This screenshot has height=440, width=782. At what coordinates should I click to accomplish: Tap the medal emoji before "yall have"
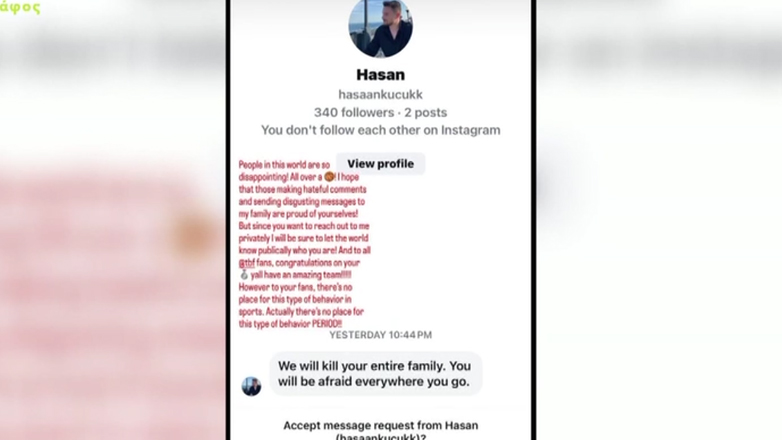click(244, 275)
